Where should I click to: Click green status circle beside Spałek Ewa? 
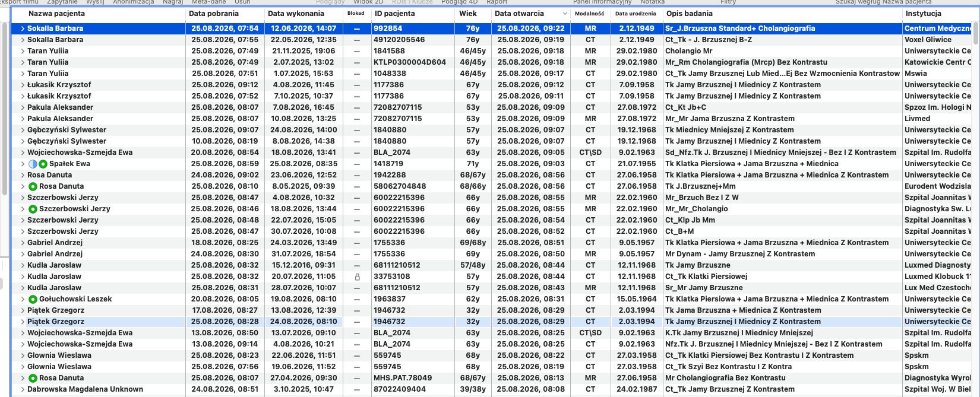coord(43,164)
